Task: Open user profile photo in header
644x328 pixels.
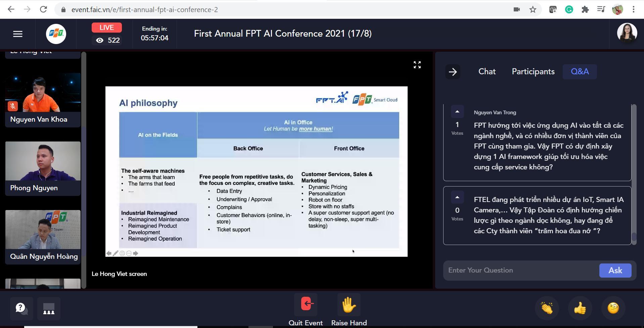Action: (x=627, y=34)
